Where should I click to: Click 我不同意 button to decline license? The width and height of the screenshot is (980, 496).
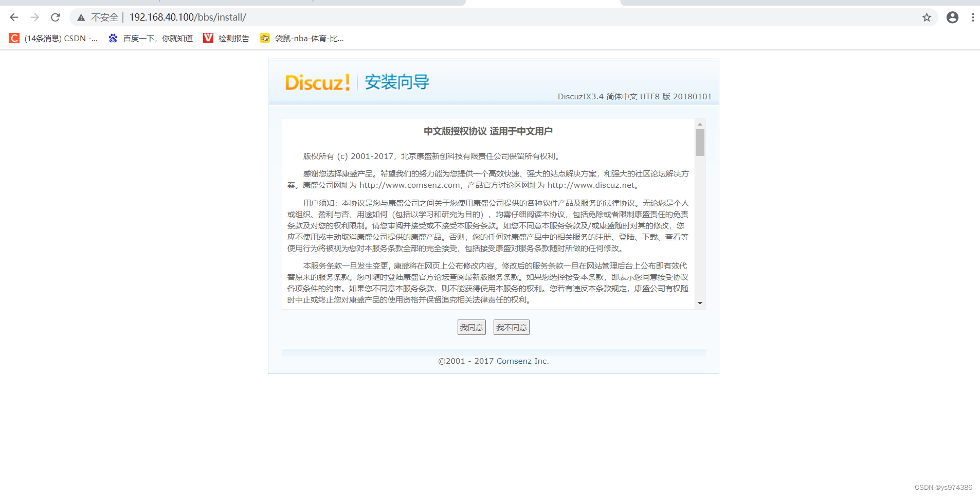click(x=512, y=327)
